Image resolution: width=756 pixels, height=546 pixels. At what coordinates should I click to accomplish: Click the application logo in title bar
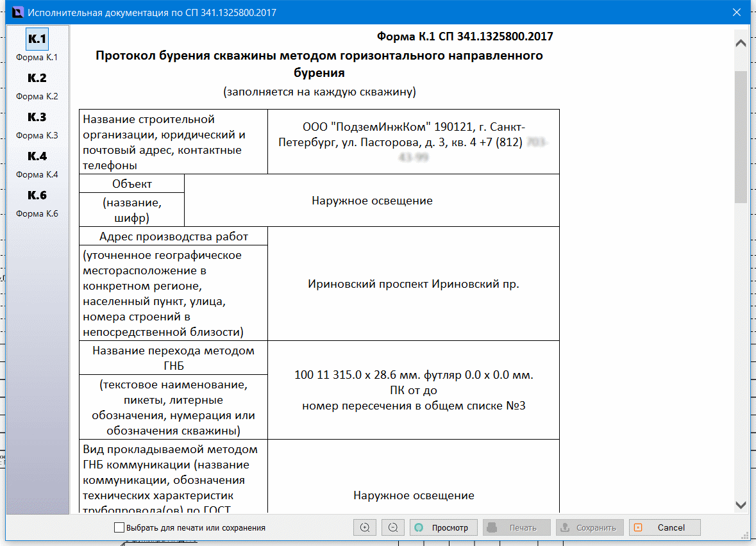click(18, 12)
